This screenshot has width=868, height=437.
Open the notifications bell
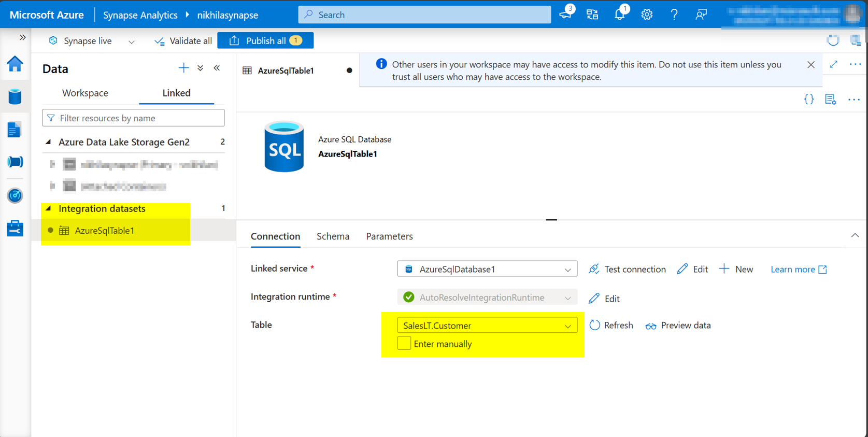(x=620, y=14)
